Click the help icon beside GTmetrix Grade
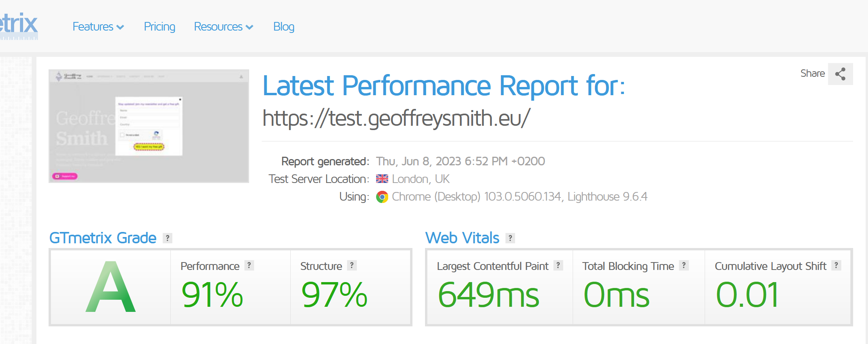 [x=168, y=238]
